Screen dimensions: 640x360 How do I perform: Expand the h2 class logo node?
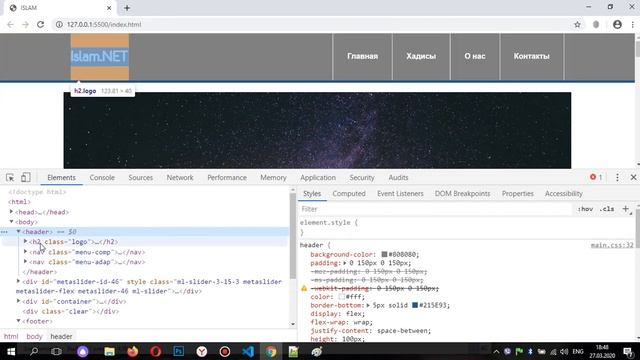click(x=25, y=241)
